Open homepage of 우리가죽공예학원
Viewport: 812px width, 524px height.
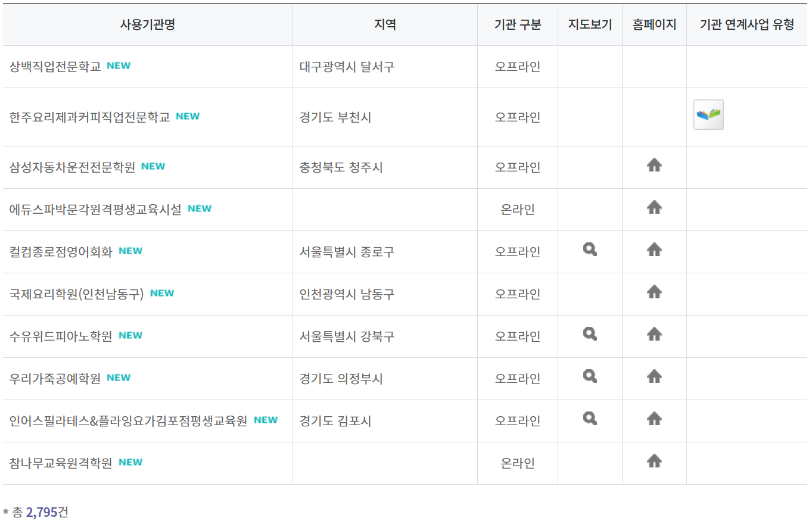coord(654,376)
